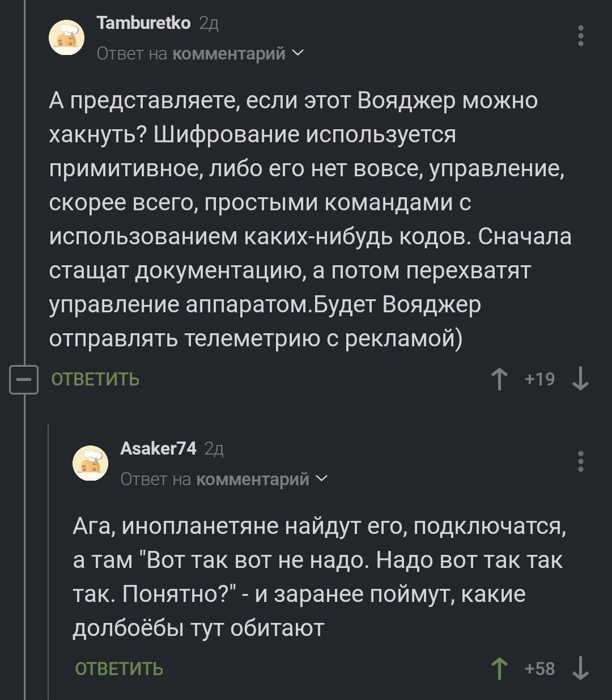
Task: Open Asaker74's avatar
Action: pyautogui.click(x=90, y=463)
